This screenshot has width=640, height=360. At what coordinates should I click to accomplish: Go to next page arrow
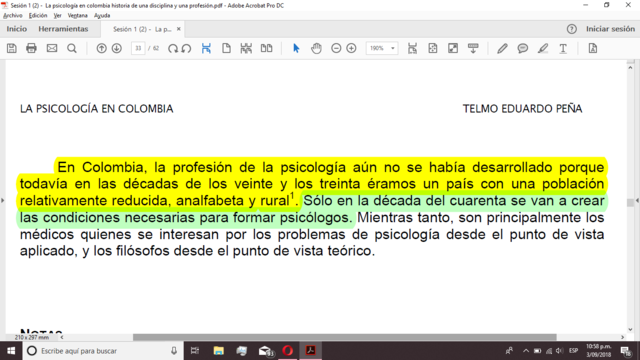pos(117,48)
